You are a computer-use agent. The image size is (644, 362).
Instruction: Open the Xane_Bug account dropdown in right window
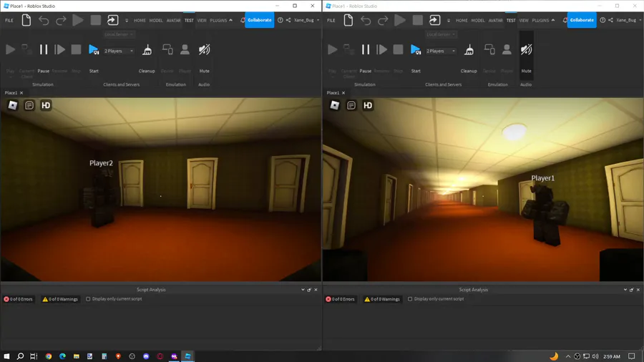click(628, 20)
